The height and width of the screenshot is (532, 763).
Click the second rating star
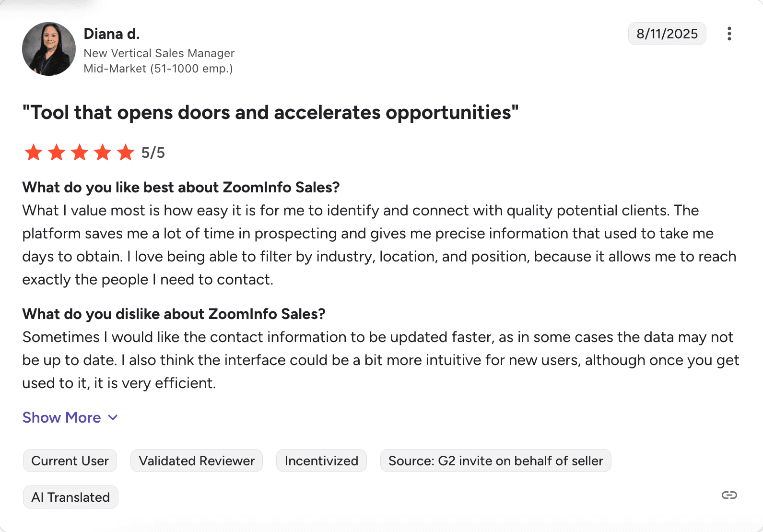pos(57,153)
